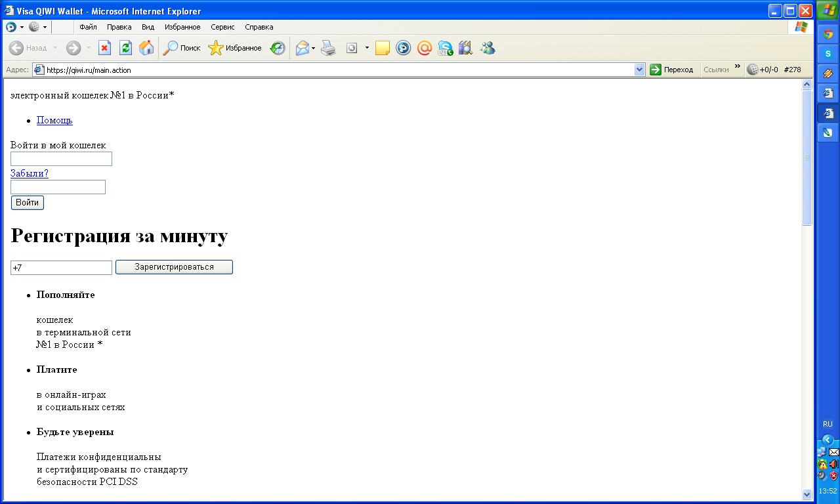Click the Skype call toolbar icon
The image size is (840, 504).
coord(446,48)
